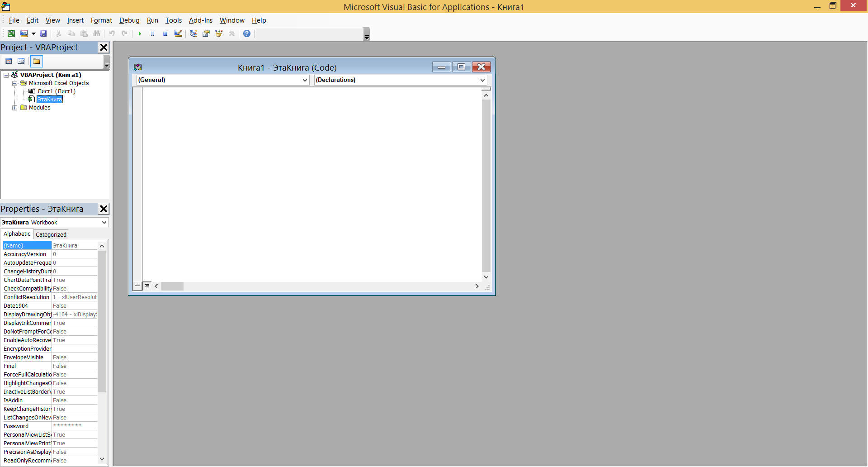The width and height of the screenshot is (868, 467).
Task: Click the Toolbox hammer-wrench icon
Action: (231, 33)
